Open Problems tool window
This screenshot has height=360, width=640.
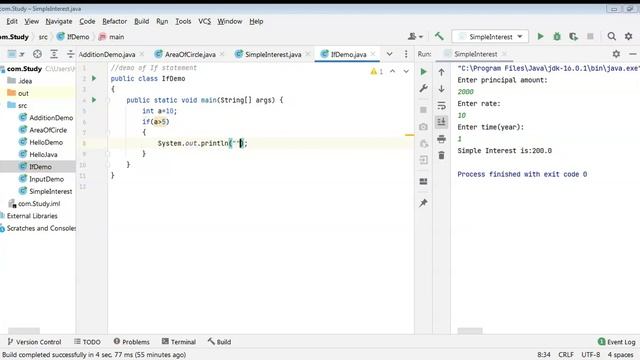(131, 342)
